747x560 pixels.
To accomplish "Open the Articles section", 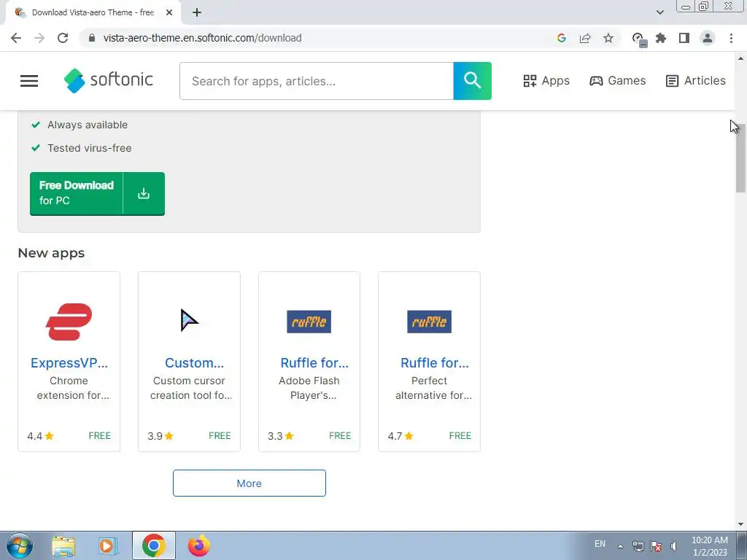I will point(695,81).
